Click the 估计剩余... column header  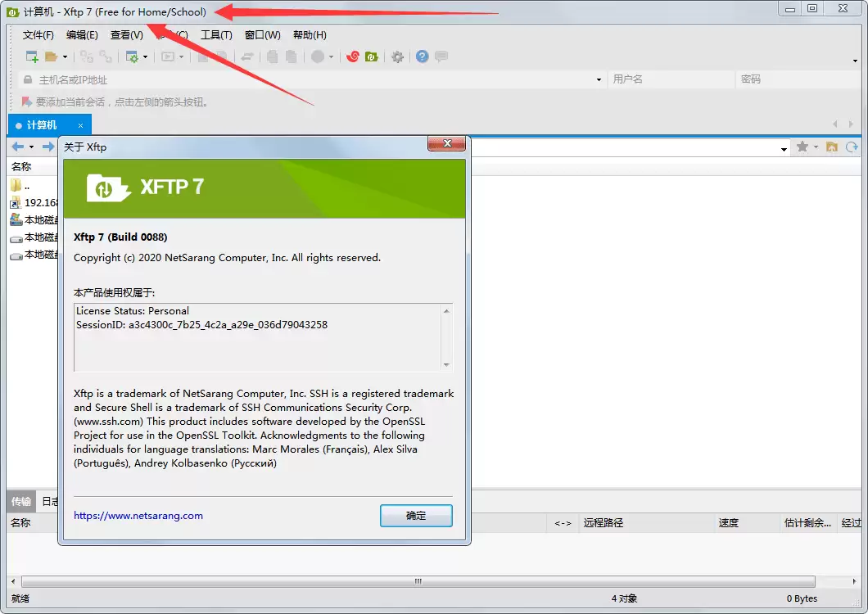(x=807, y=522)
